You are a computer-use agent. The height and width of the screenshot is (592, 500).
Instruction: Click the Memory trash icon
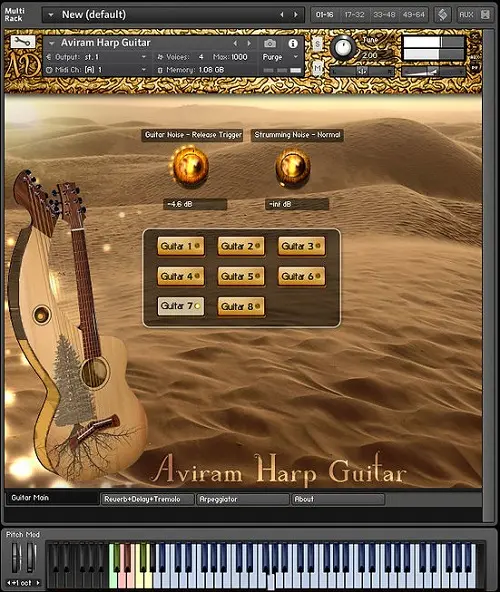[x=160, y=70]
